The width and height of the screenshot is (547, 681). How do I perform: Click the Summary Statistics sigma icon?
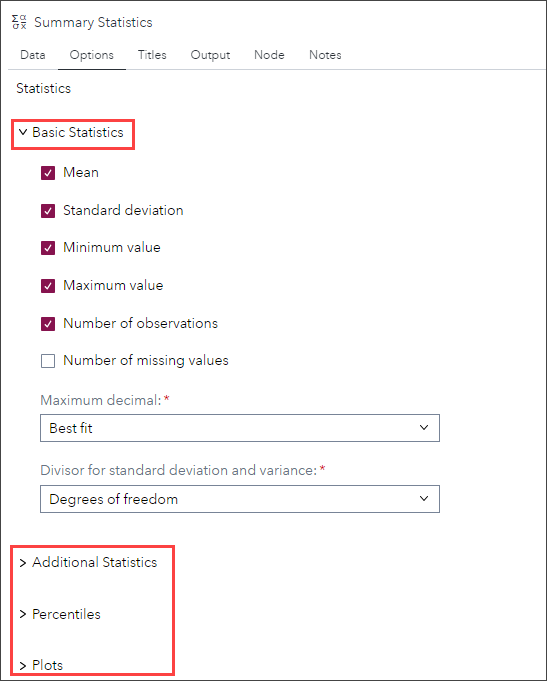point(19,22)
